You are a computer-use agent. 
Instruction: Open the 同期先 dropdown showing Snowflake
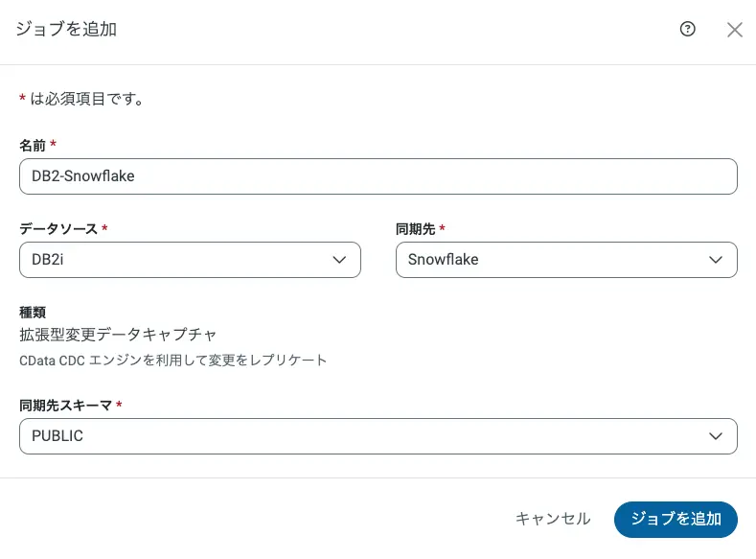(x=554, y=260)
